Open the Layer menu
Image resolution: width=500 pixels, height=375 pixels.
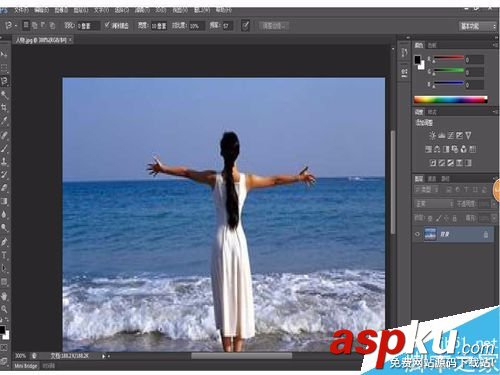click(81, 10)
